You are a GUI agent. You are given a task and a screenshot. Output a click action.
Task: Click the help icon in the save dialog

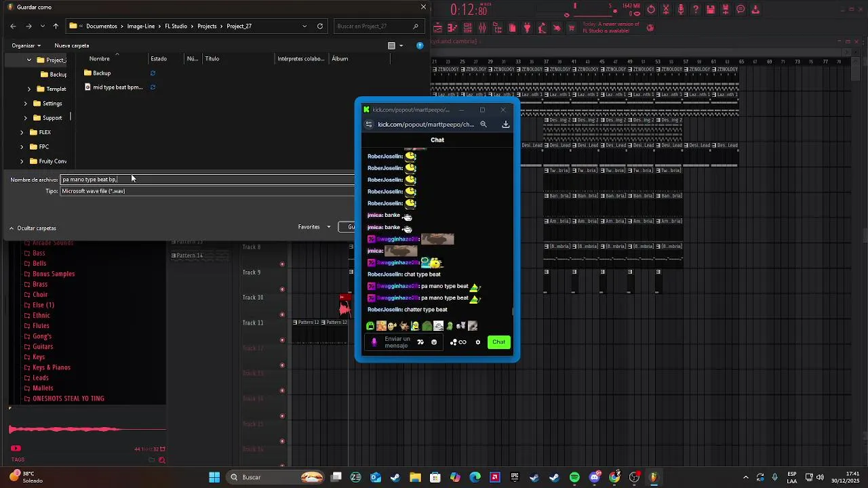(420, 45)
